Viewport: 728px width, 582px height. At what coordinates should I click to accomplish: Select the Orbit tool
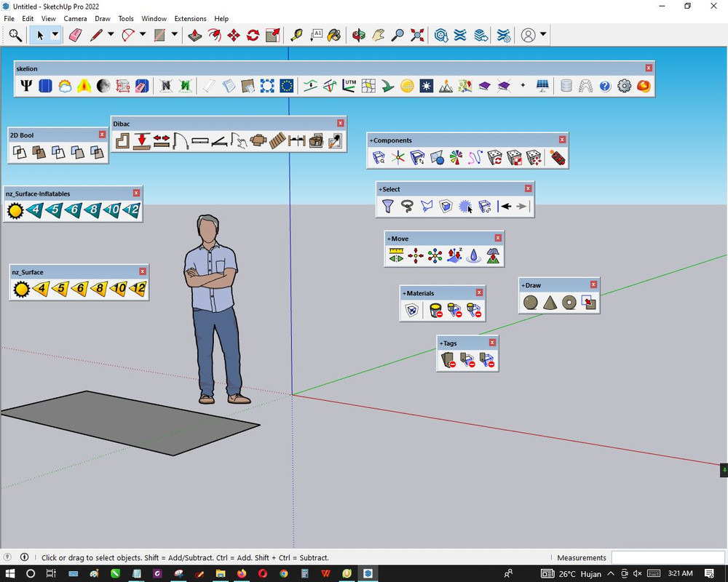click(358, 35)
